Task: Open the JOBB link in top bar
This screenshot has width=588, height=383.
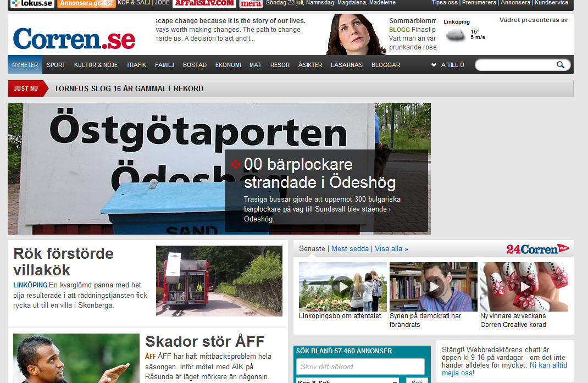Action: click(x=162, y=3)
